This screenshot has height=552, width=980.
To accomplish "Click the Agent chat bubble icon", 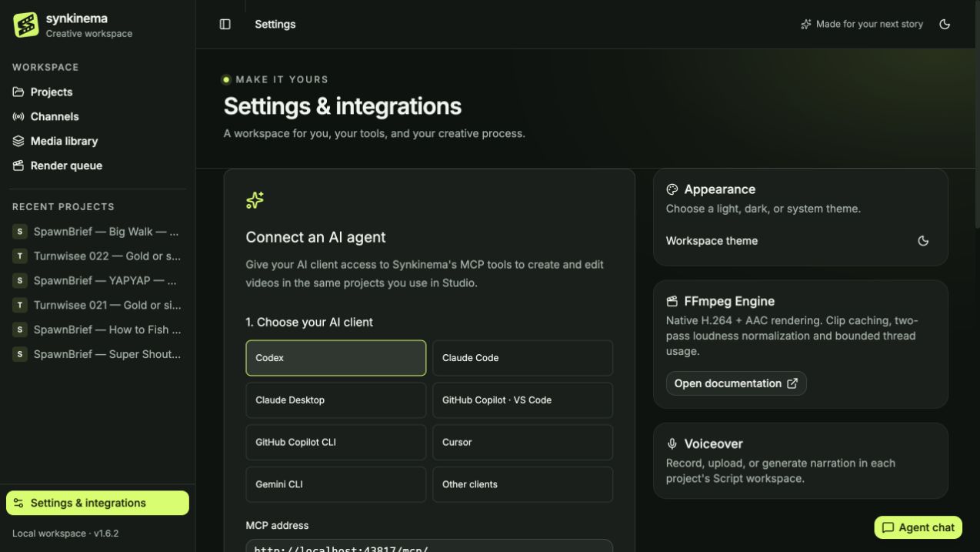I will [x=888, y=527].
